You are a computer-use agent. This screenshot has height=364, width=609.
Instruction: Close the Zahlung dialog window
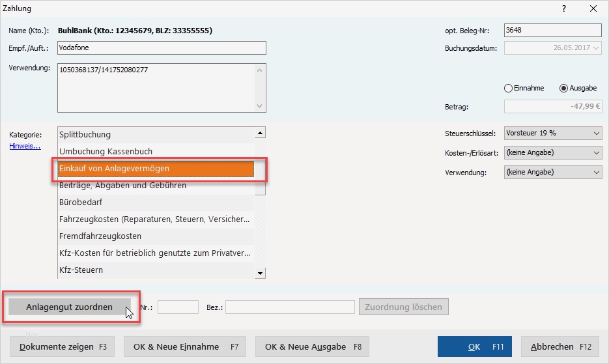[593, 9]
